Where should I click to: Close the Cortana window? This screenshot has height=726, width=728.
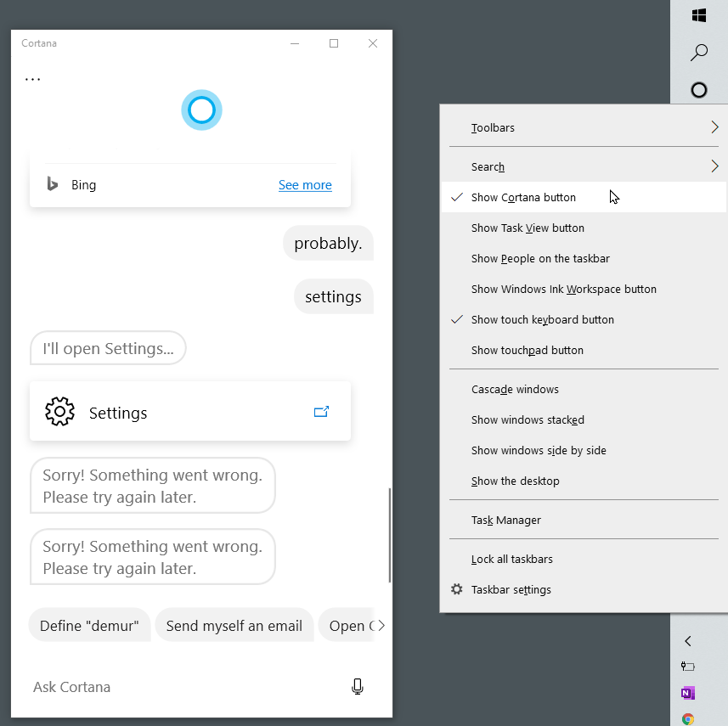pyautogui.click(x=373, y=43)
